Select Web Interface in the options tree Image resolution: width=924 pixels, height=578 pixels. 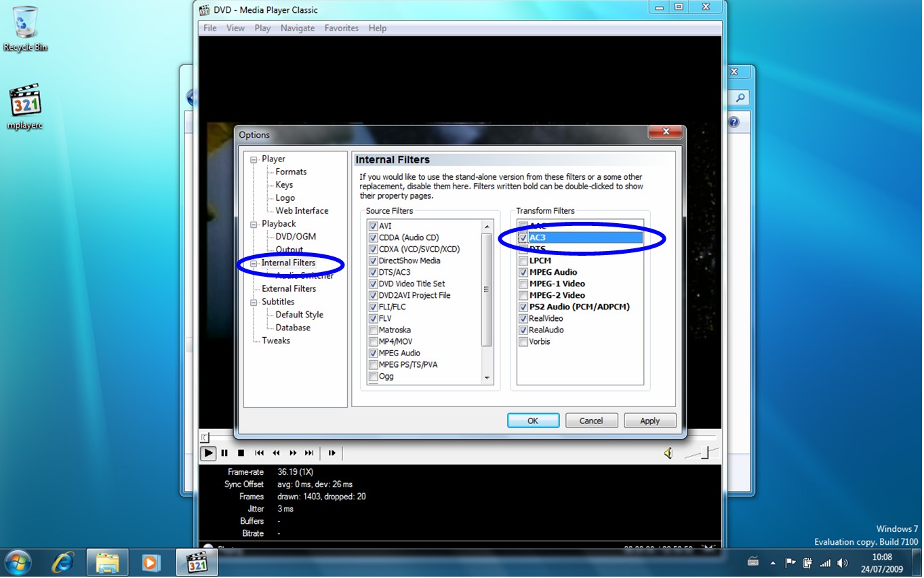302,210
